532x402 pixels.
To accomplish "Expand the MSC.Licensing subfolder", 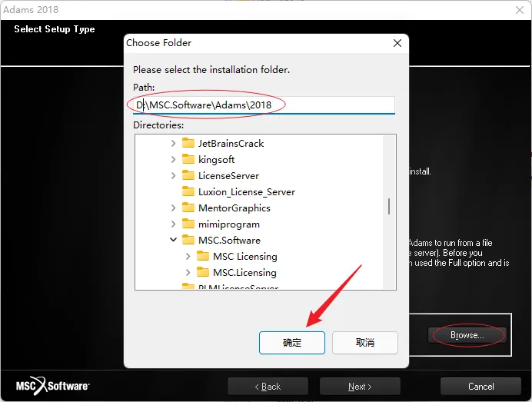I will click(x=188, y=272).
